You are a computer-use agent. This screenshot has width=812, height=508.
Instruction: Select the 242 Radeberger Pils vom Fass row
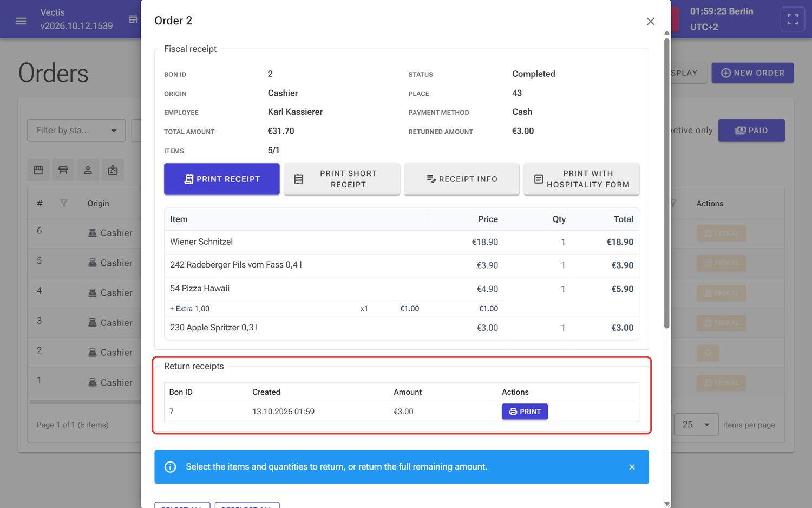402,265
